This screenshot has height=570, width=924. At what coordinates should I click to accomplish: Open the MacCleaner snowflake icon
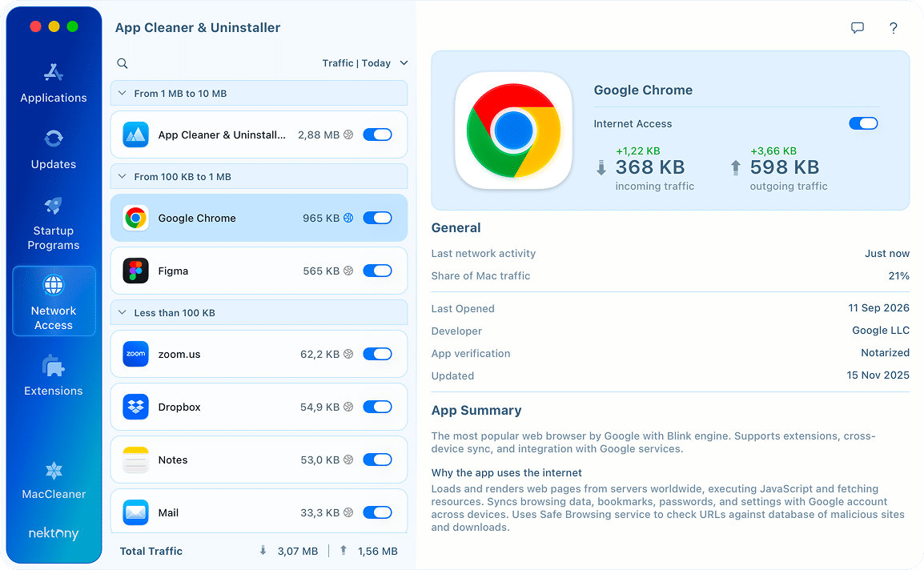(54, 471)
